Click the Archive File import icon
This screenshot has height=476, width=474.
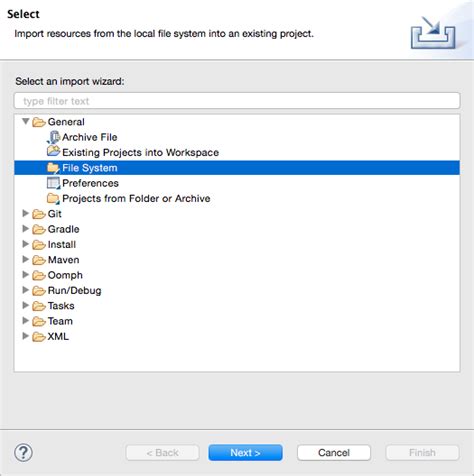pyautogui.click(x=53, y=137)
